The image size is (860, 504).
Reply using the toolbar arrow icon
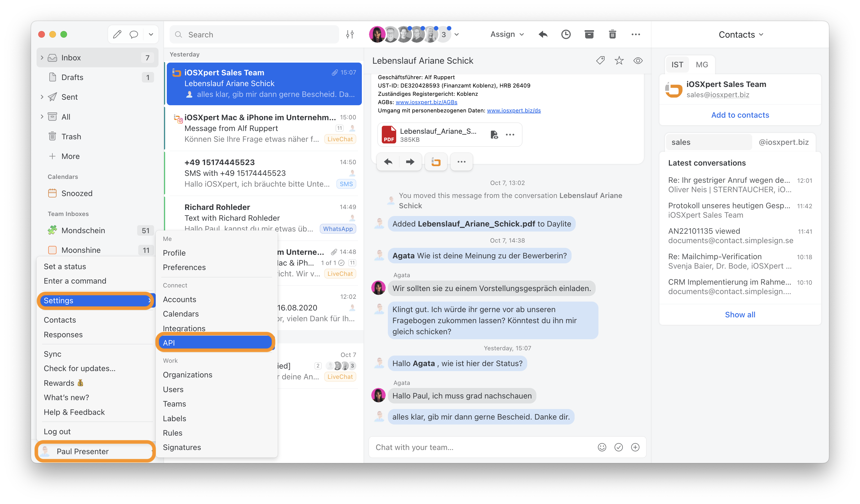tap(543, 34)
